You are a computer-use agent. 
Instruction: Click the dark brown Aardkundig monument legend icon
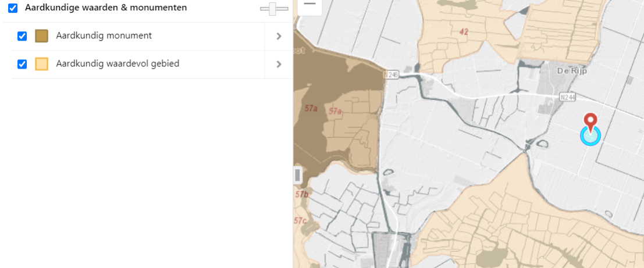[41, 36]
